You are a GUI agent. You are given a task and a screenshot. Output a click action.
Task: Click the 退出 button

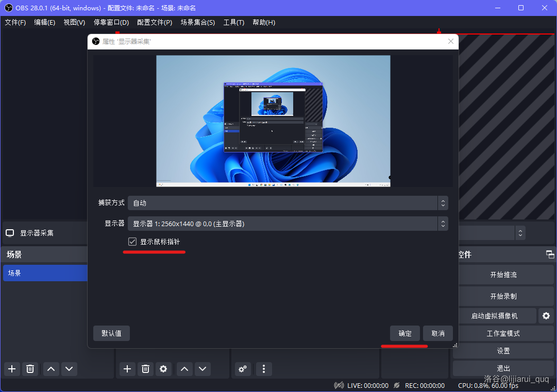click(503, 369)
